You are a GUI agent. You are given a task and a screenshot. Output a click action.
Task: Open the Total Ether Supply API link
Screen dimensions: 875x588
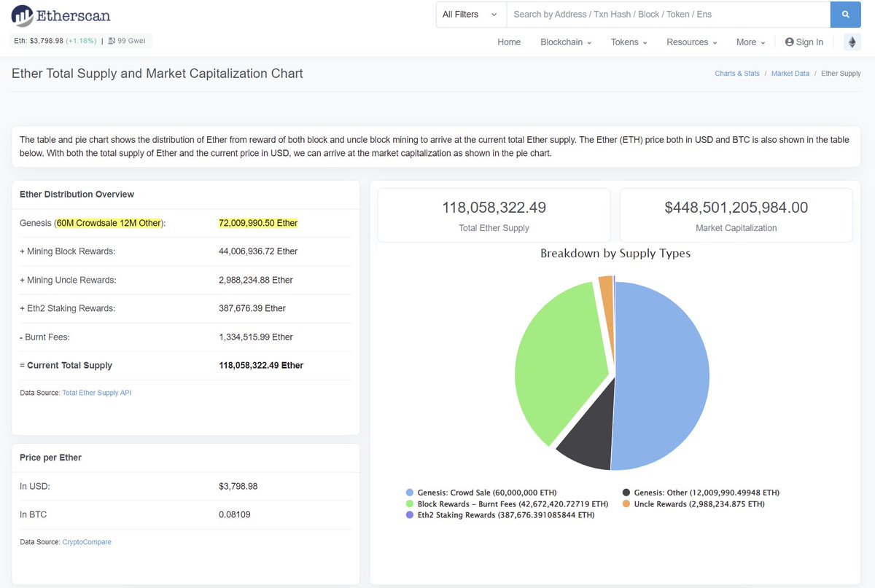coord(97,393)
